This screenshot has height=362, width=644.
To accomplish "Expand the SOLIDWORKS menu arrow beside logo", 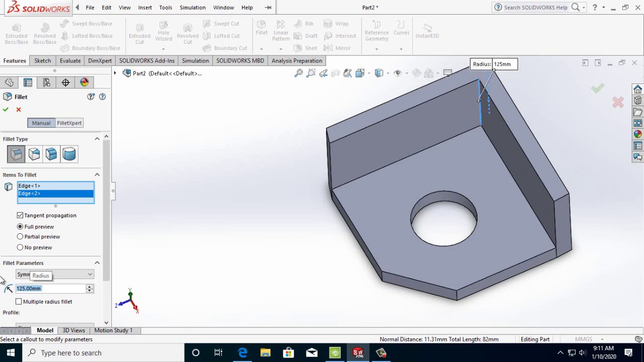I will (77, 8).
